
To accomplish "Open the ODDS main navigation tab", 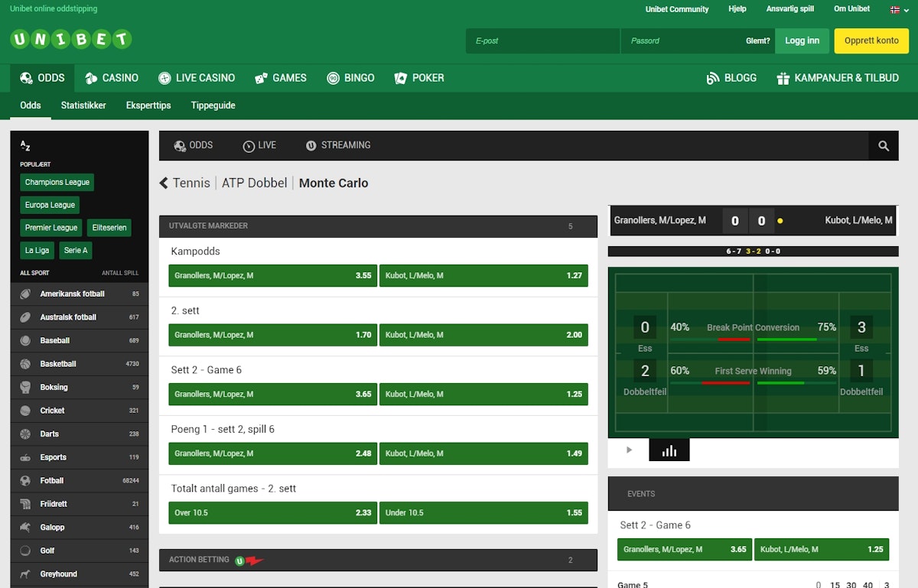I will 42,78.
